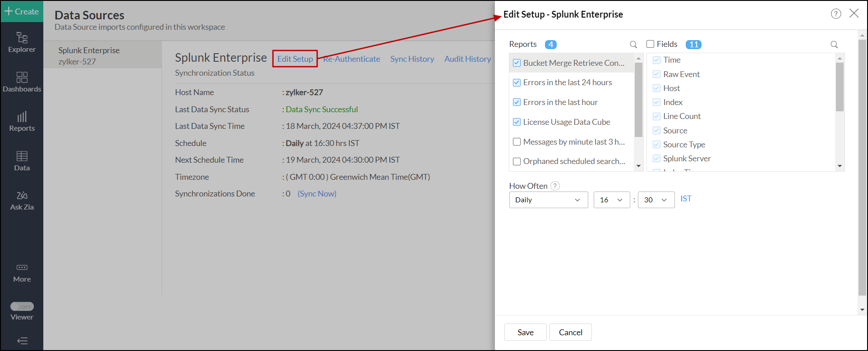
Task: Toggle the Viewer mode switch
Action: [x=22, y=307]
